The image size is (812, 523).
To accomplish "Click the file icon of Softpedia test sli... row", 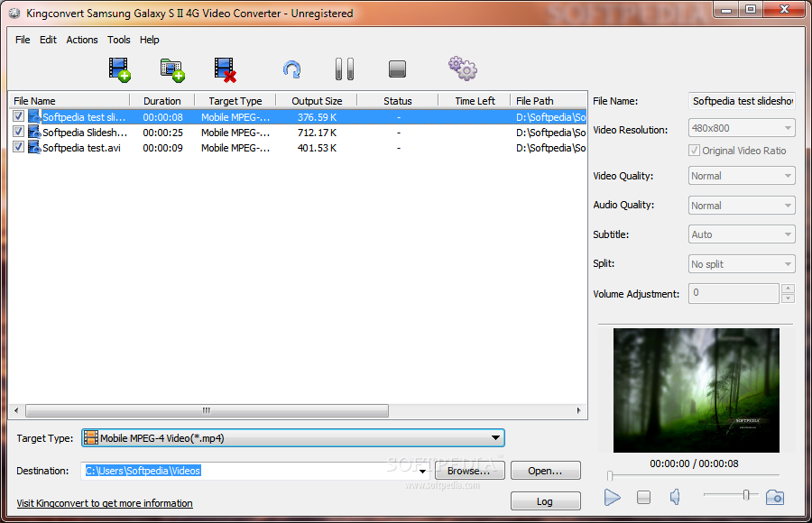I will pyautogui.click(x=34, y=117).
